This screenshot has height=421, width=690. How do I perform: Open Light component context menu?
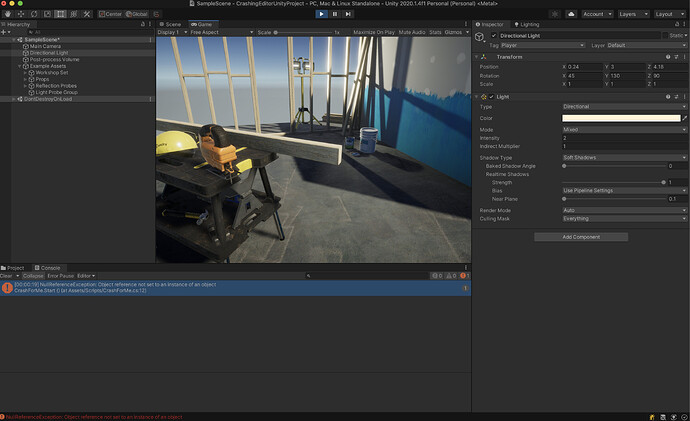(x=684, y=97)
